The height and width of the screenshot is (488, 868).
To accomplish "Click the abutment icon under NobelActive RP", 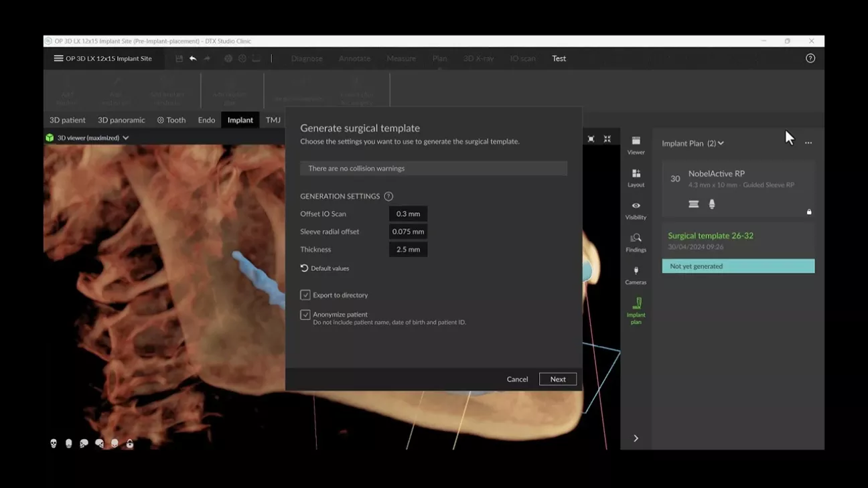I will tap(712, 204).
